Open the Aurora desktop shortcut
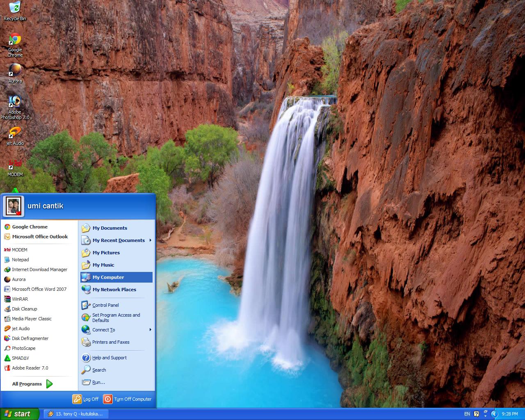Screen dimensions: 525x420 [x=15, y=71]
